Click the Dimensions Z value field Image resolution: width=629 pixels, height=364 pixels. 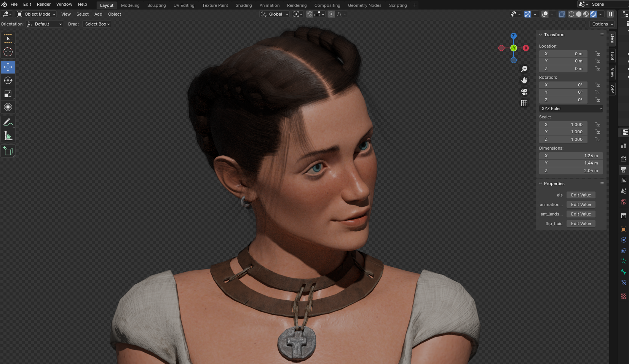[571, 171]
